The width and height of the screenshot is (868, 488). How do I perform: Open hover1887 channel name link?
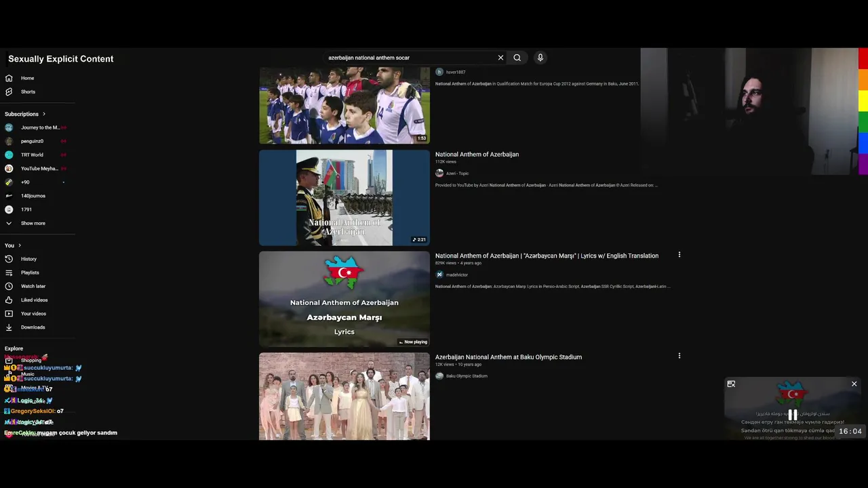coord(456,72)
